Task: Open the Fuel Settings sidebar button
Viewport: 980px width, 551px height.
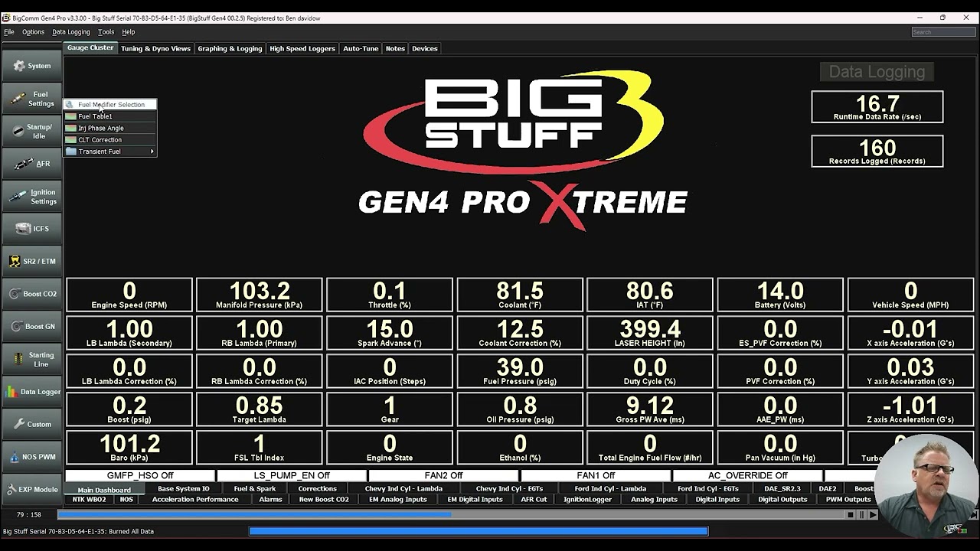Action: [x=31, y=99]
